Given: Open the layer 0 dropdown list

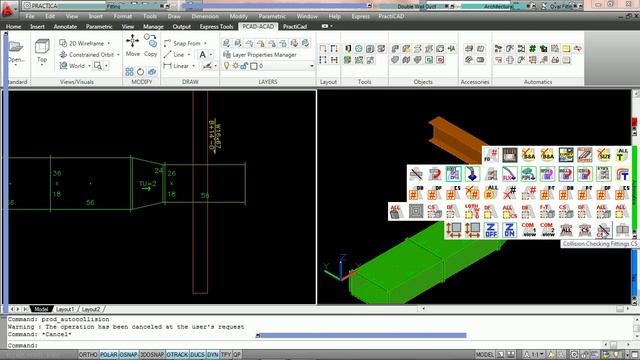Looking at the screenshot, I should click(312, 66).
